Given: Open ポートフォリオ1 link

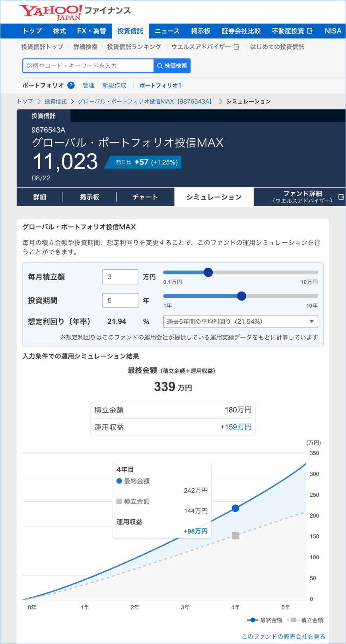Looking at the screenshot, I should (160, 85).
